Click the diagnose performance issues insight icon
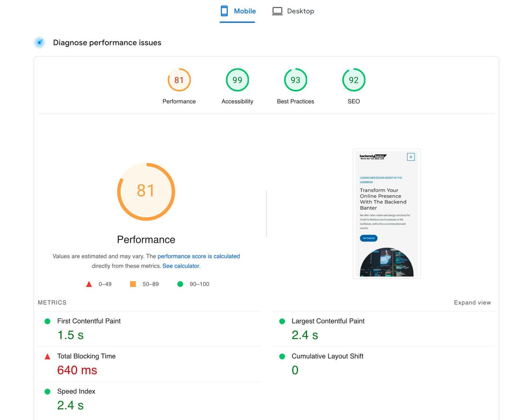This screenshot has width=530, height=420. coord(39,43)
